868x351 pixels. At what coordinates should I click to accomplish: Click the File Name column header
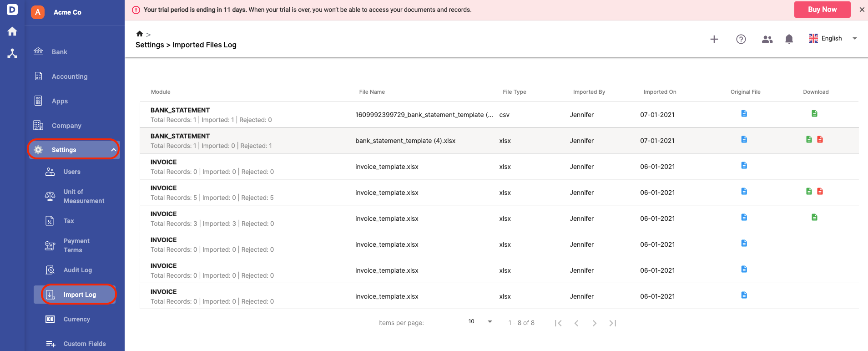tap(372, 92)
